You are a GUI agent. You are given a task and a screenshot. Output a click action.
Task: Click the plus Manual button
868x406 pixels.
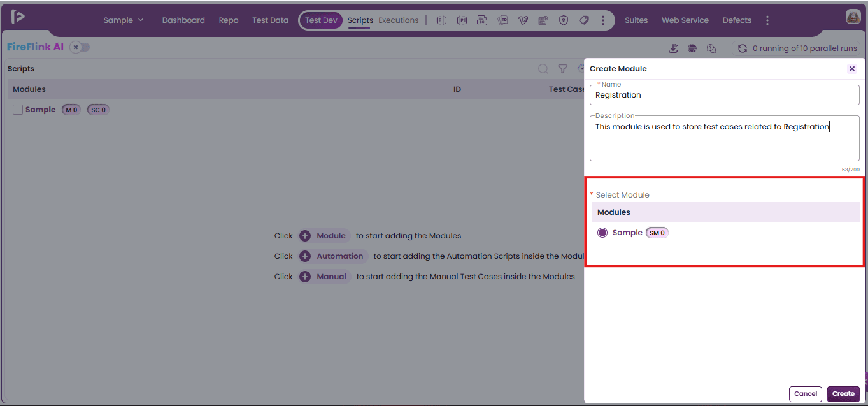(x=325, y=277)
